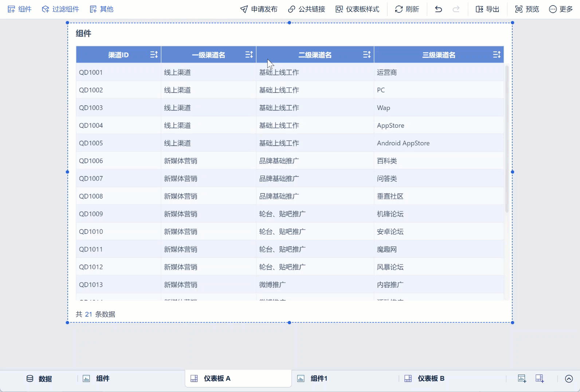The height and width of the screenshot is (392, 580).
Task: Open the 组件 menu in top toolbar
Action: (x=20, y=9)
